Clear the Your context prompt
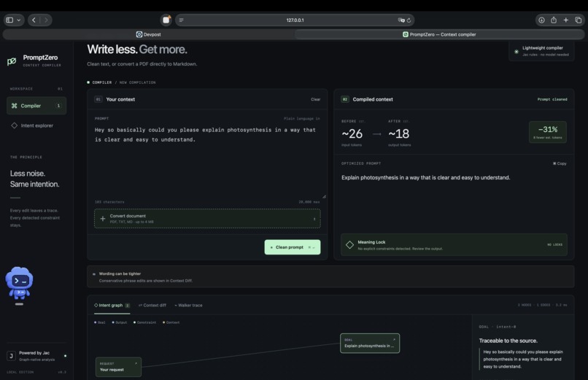This screenshot has height=380, width=588. 315,99
